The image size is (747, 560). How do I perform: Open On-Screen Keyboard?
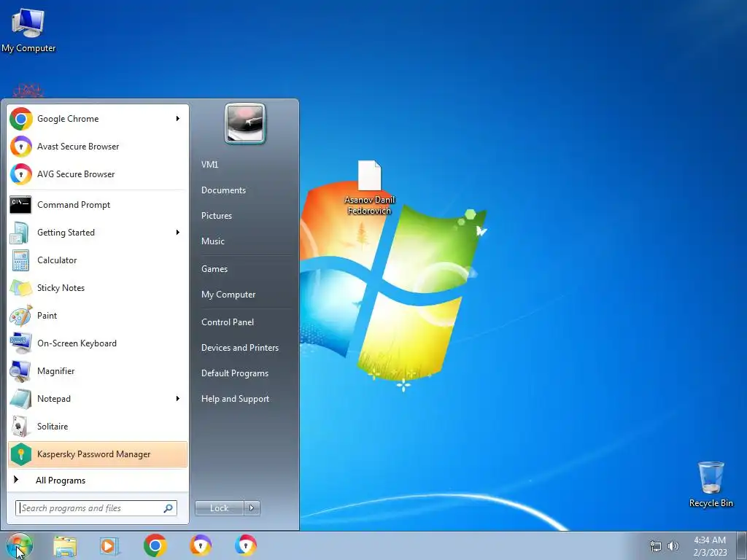pos(97,343)
